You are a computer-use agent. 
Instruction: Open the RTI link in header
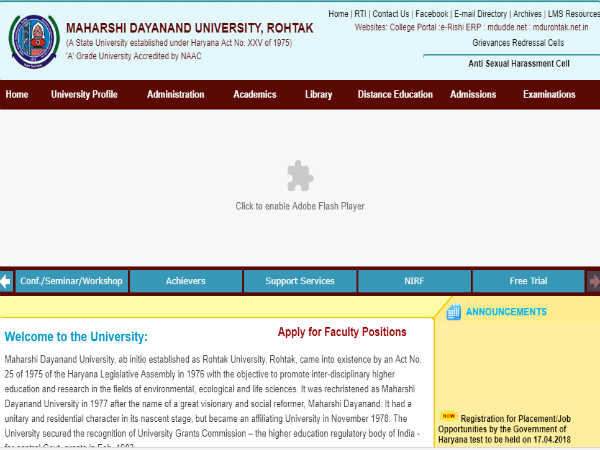point(362,14)
